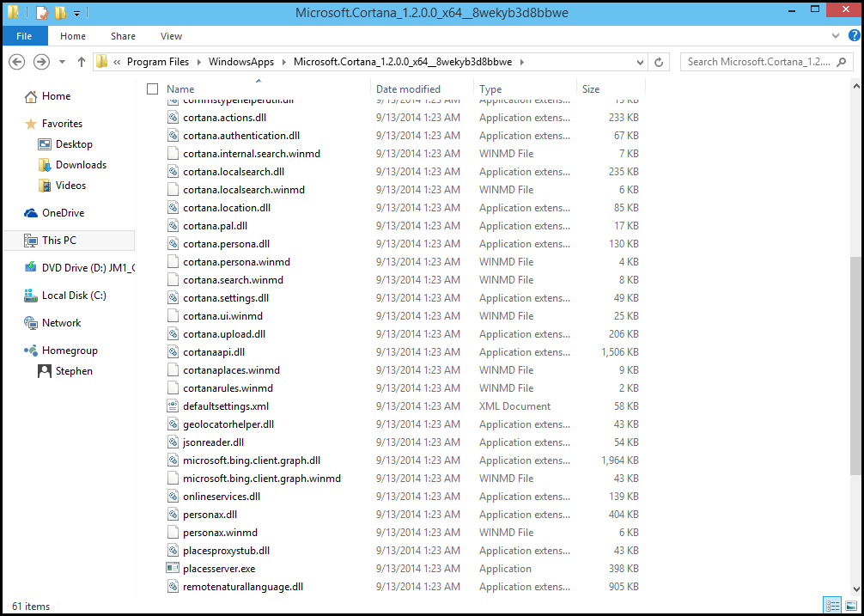Expand the address bar history dropdown
This screenshot has width=864, height=616.
[x=641, y=62]
